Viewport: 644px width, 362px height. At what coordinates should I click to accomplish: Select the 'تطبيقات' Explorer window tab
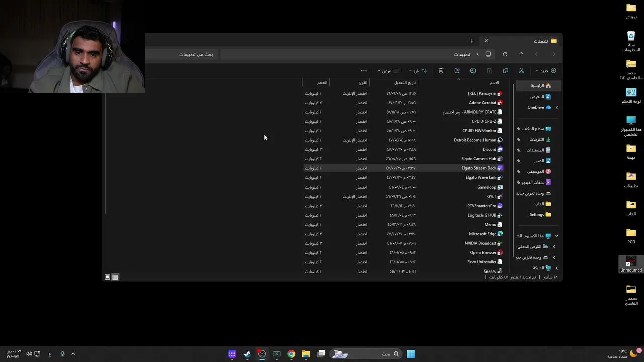pyautogui.click(x=521, y=41)
